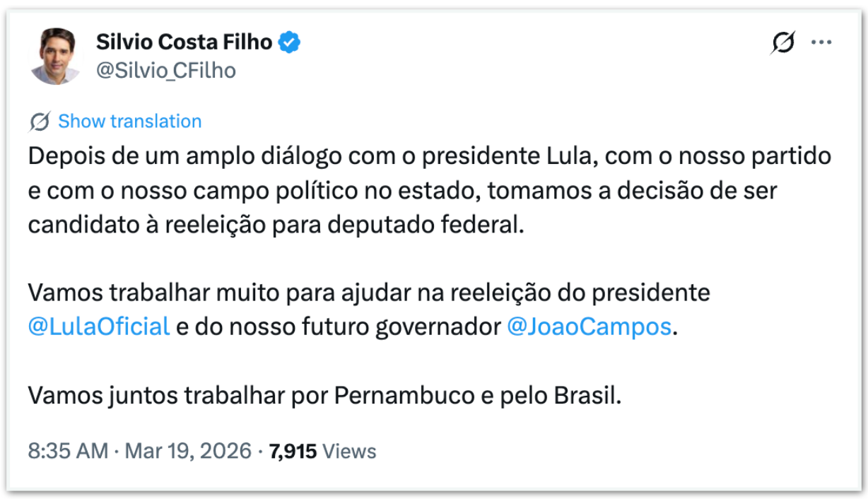Open the three-dot more options menu

coord(821,43)
